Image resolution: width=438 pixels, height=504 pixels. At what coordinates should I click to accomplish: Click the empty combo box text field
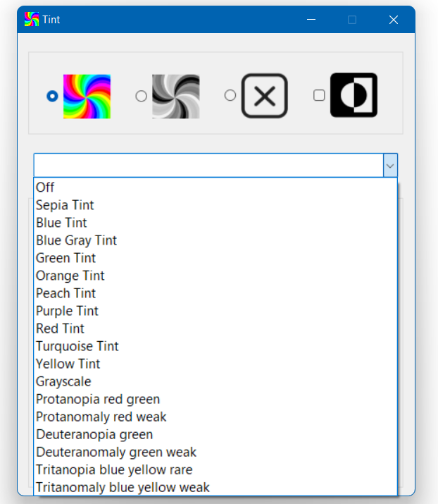pyautogui.click(x=208, y=166)
